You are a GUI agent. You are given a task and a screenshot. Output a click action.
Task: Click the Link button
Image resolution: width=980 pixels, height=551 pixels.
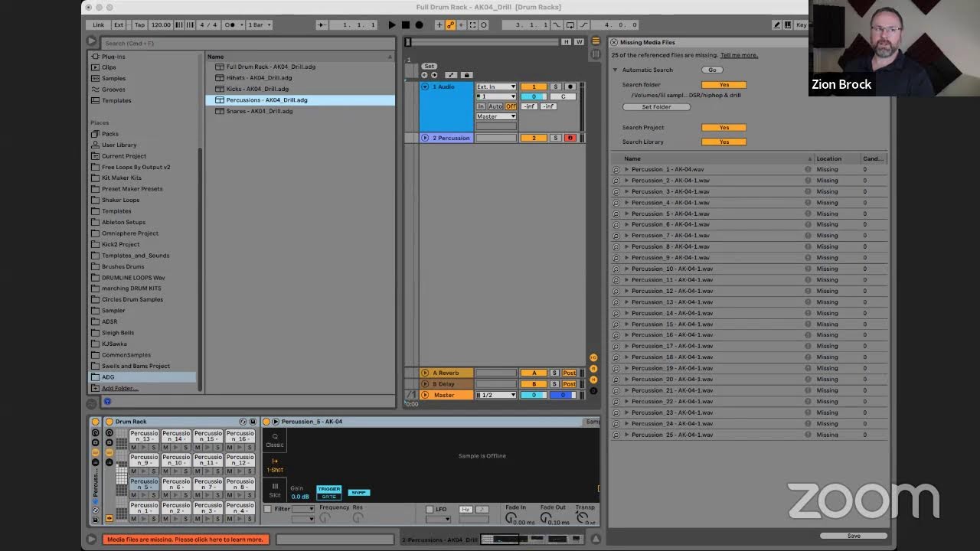point(99,24)
